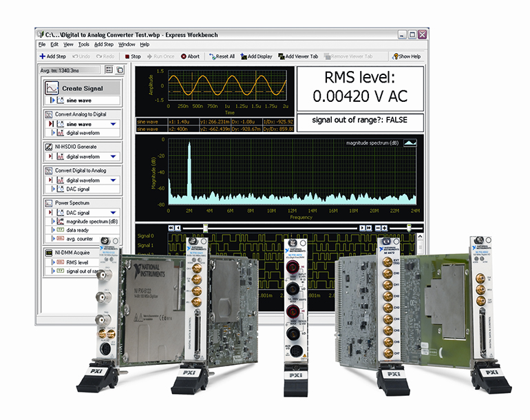Click the Show Help toolbar button
Screen dimensions: 530x420
[x=406, y=56]
